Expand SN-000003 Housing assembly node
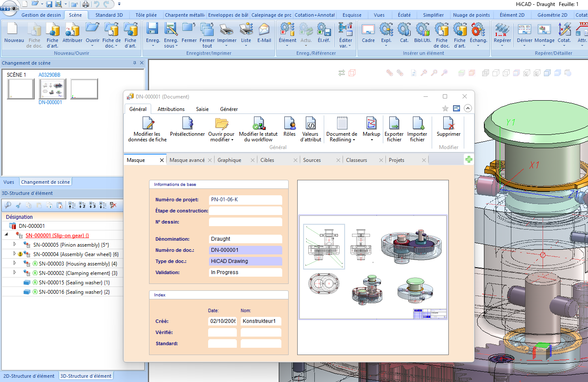This screenshot has width=588, height=382. tap(15, 263)
